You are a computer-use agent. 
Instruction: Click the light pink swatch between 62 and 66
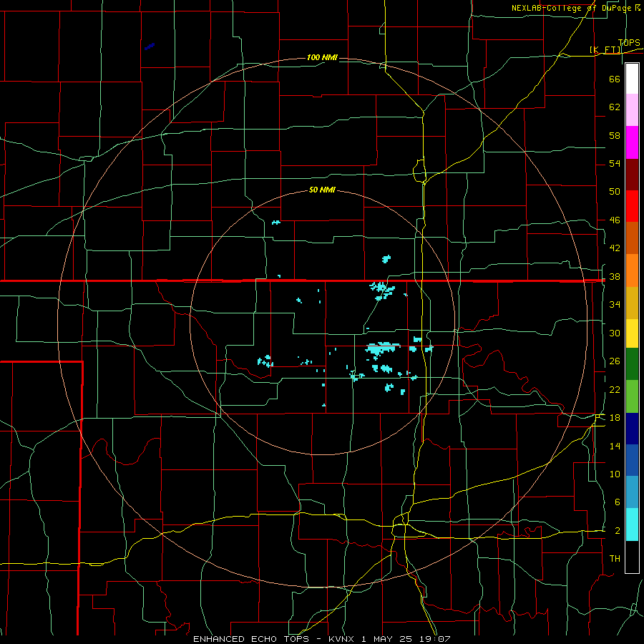pos(632,110)
